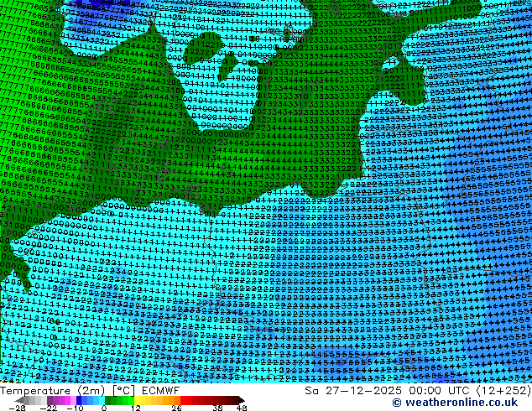The image size is (532, 411).
Task: Click the dark purple legend swatch above -22
Action: coord(50,400)
